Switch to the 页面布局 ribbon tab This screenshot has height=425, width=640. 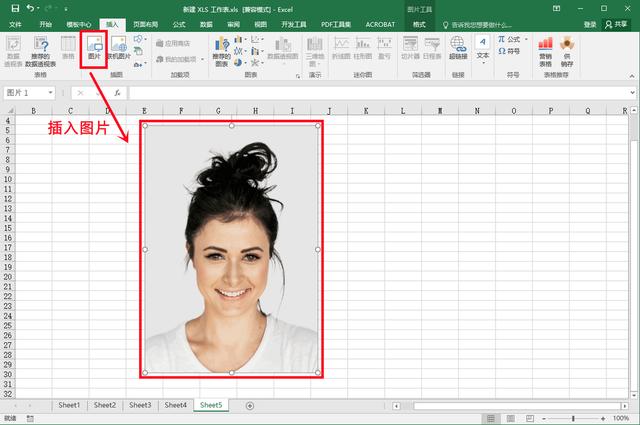click(x=145, y=24)
